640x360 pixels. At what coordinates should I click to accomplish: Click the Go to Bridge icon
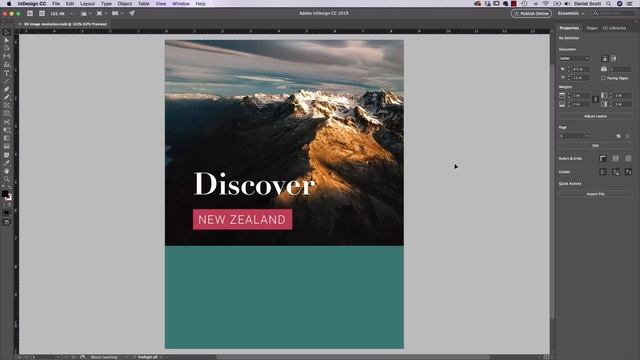[x=30, y=13]
